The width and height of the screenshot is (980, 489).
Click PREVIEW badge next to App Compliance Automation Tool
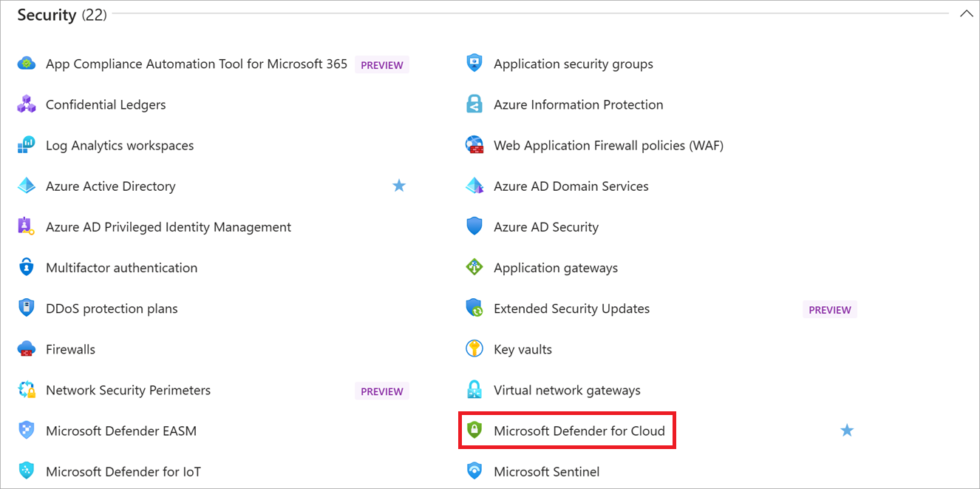coord(382,64)
